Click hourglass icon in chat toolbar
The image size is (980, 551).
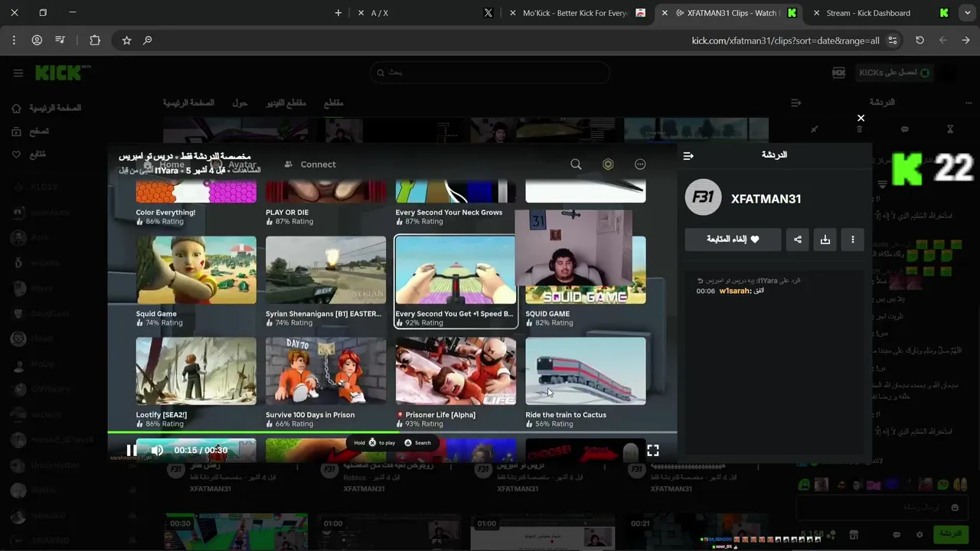[950, 129]
